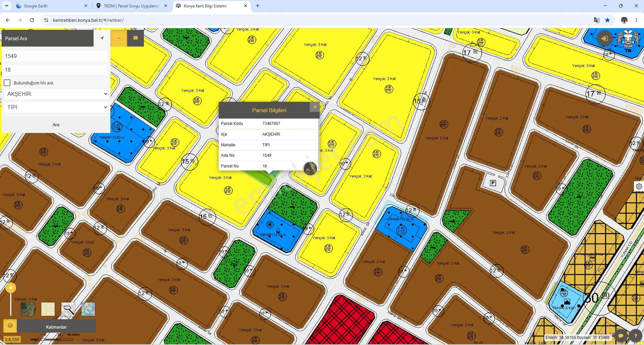Click the yellow zoom slider handle
The height and width of the screenshot is (345, 644).
pyautogui.click(x=11, y=288)
